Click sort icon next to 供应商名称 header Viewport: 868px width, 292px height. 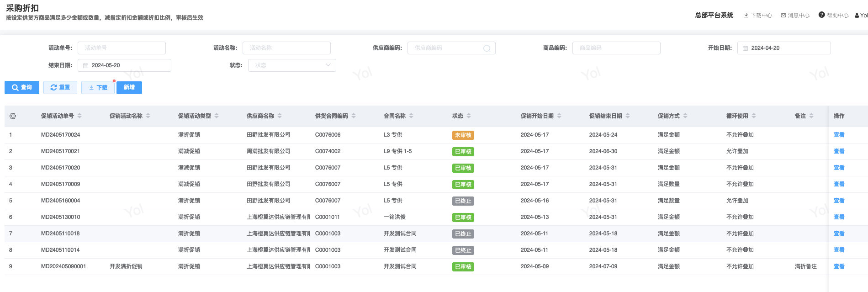tap(280, 116)
